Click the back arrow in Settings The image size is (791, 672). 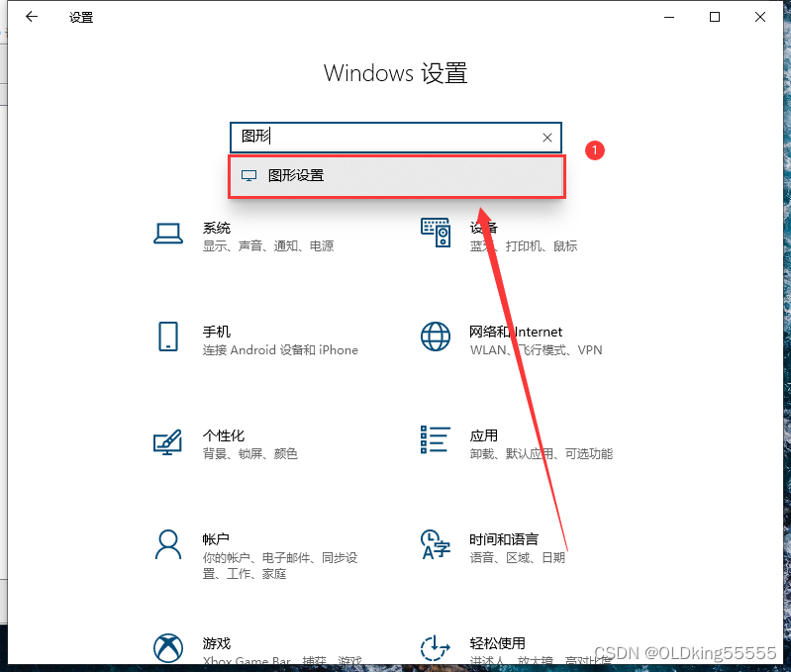pos(32,17)
